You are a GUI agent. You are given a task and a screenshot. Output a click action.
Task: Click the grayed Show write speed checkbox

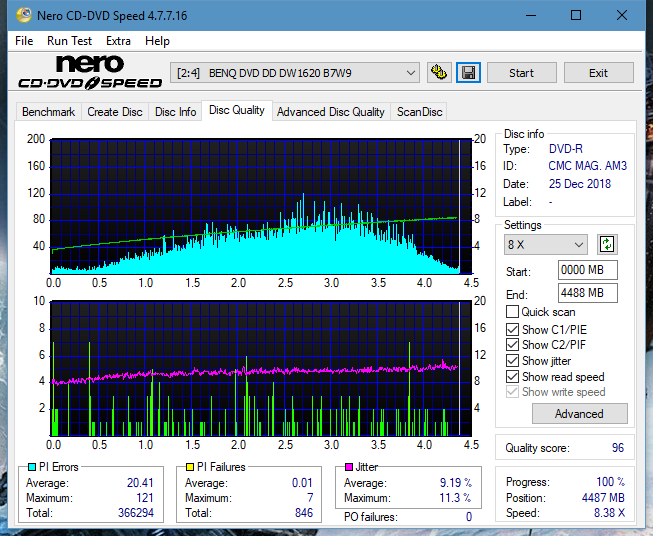click(x=512, y=392)
